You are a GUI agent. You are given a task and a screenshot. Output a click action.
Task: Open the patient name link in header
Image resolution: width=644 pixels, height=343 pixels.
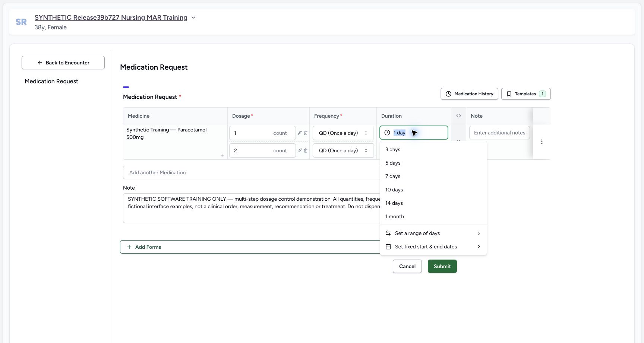coord(111,18)
